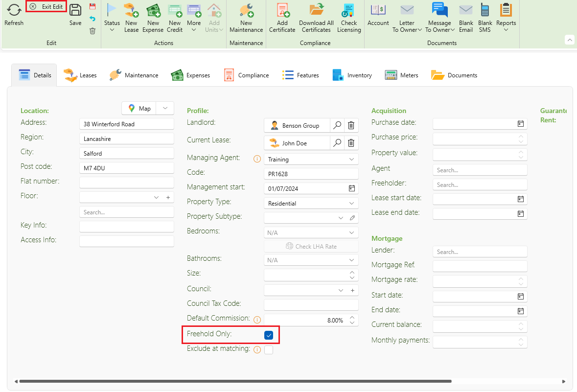Screen dimensions: 577x392
Task: Open the Message To Owner dropdown
Action: [x=440, y=18]
